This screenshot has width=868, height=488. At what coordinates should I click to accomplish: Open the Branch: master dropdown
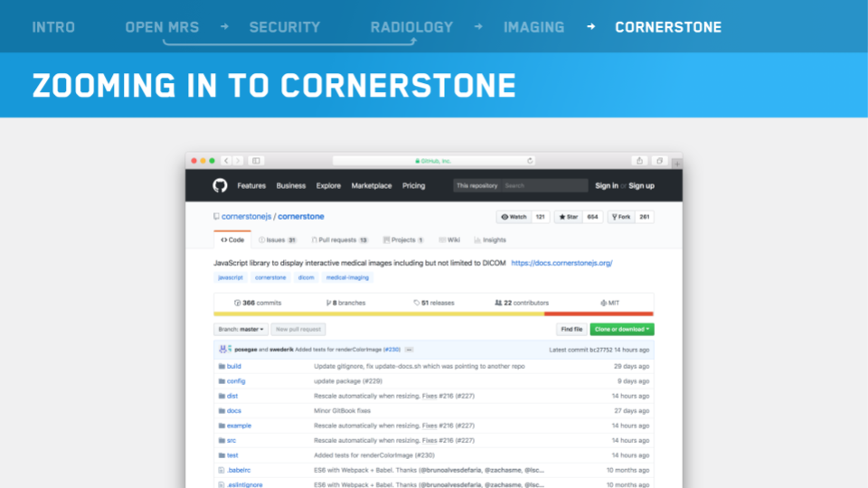tap(240, 330)
